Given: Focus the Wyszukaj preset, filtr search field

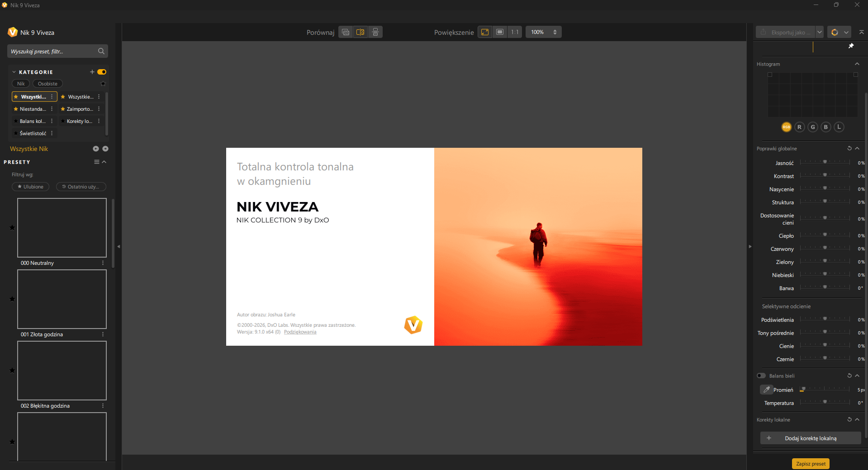Looking at the screenshot, I should (57, 51).
